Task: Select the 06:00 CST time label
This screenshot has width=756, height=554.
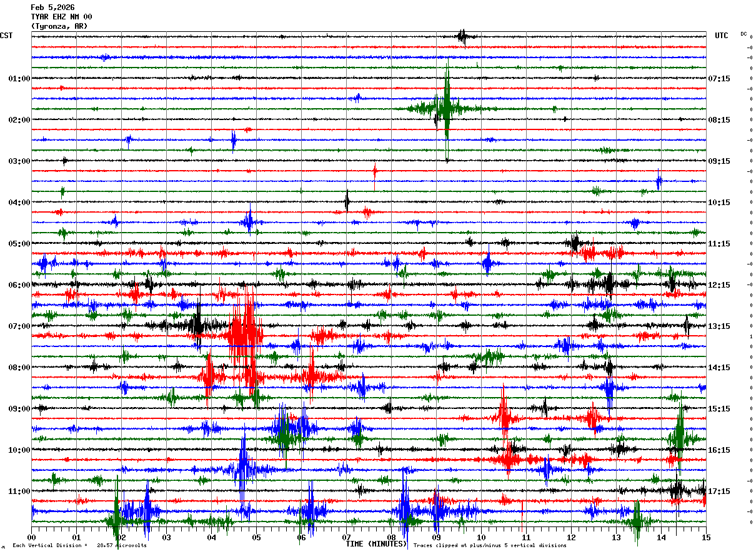Action: tap(19, 285)
